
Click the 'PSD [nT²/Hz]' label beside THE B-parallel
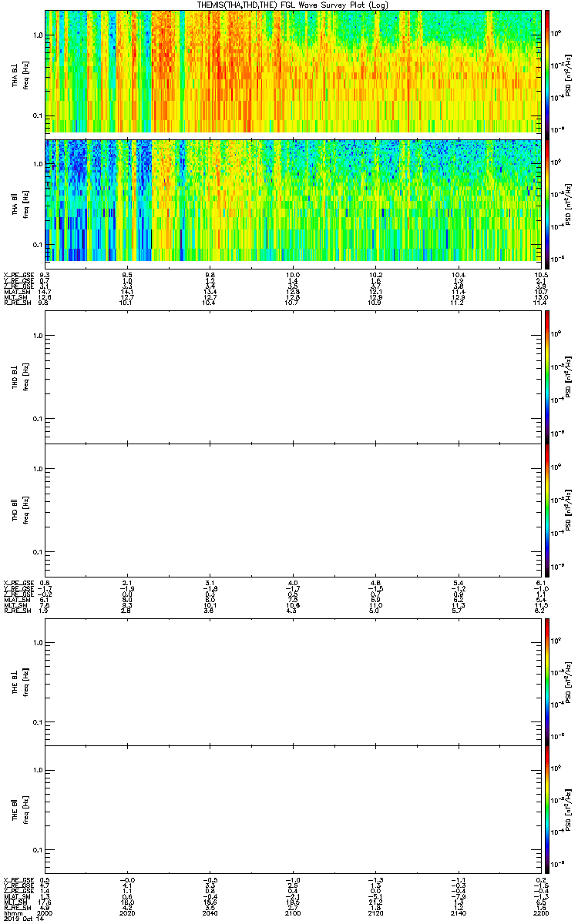(x=566, y=811)
